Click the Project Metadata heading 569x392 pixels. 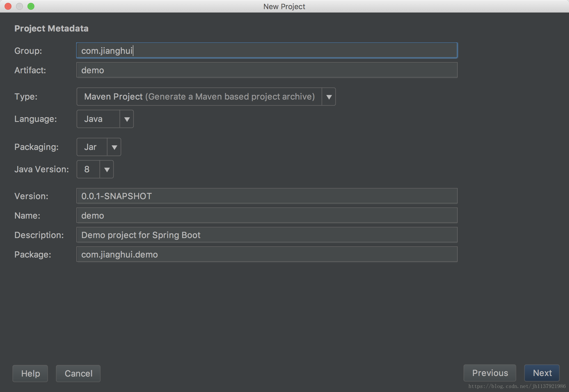pyautogui.click(x=52, y=28)
